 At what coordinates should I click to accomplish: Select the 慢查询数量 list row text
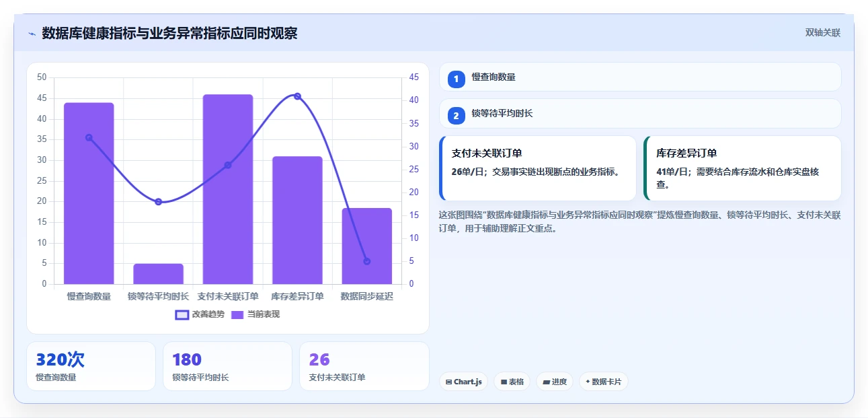(494, 77)
